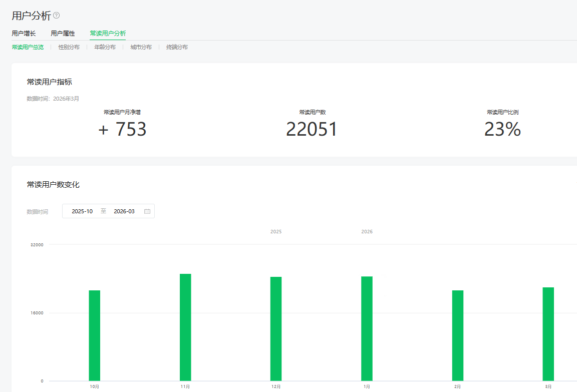Go to the 性别分布 section
Viewport: 577px width, 392px height.
click(69, 47)
